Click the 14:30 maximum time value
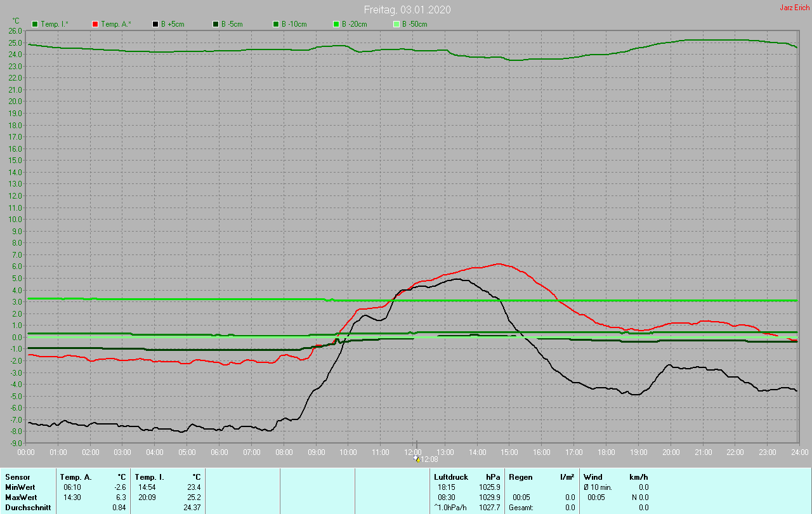Image resolution: width=812 pixels, height=514 pixels. 72,498
